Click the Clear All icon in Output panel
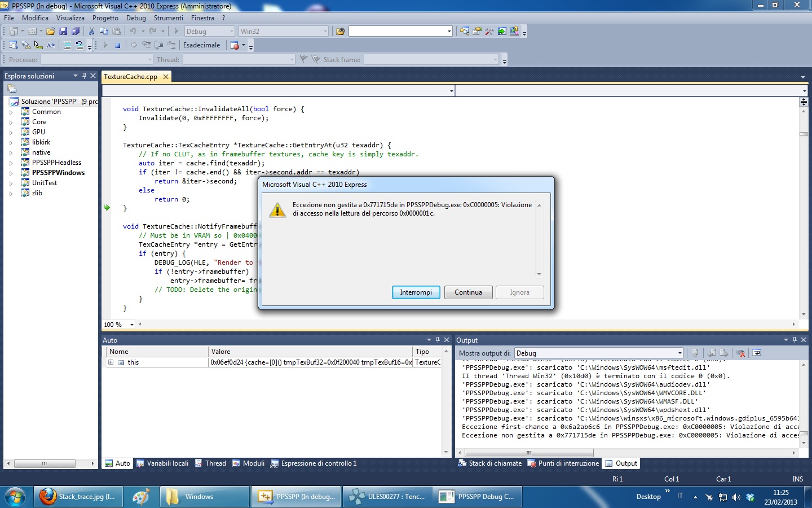The height and width of the screenshot is (508, 812). [x=741, y=353]
